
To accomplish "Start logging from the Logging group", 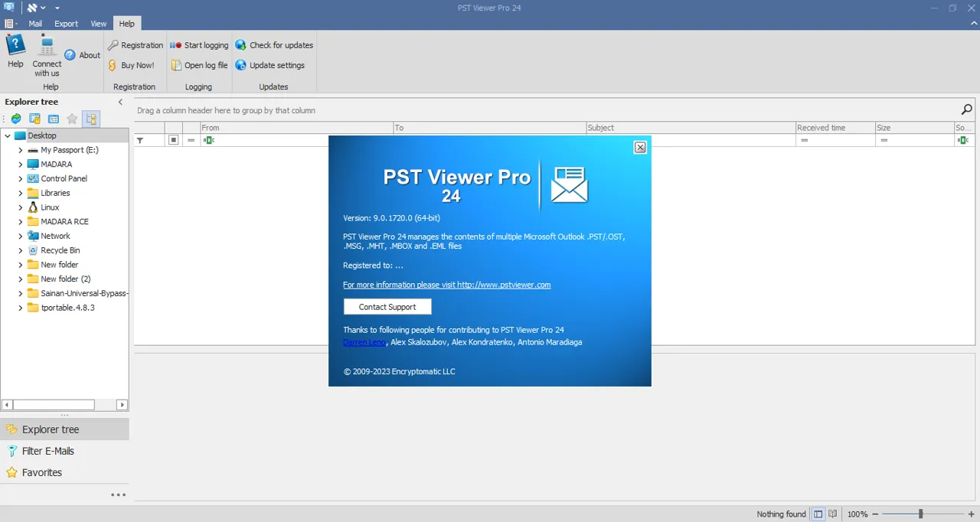I will click(199, 45).
